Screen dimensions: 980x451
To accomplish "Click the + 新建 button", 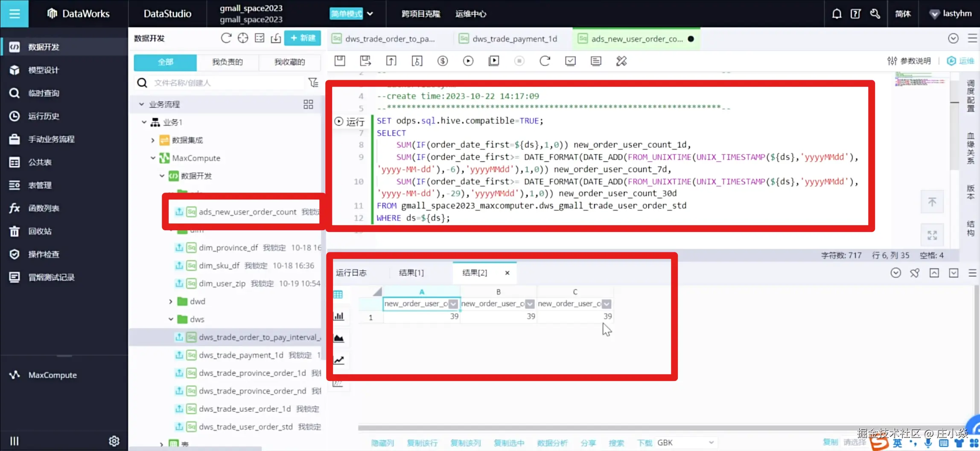I will pyautogui.click(x=303, y=38).
